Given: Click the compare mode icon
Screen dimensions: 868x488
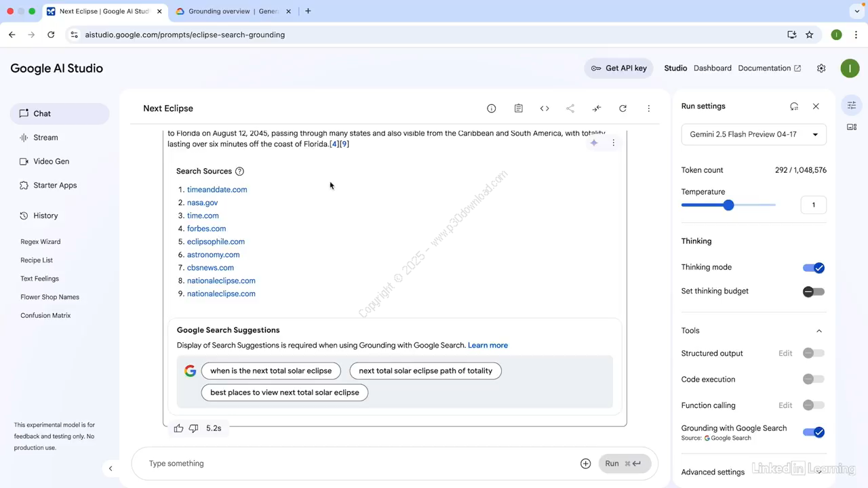Looking at the screenshot, I should (597, 108).
